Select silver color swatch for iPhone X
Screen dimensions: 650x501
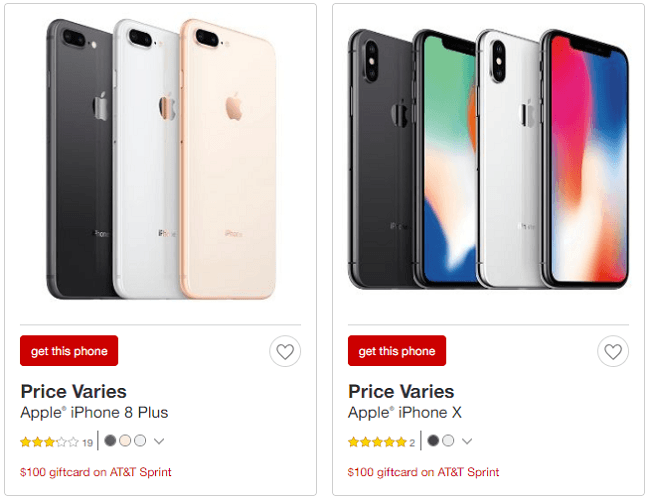click(x=448, y=440)
